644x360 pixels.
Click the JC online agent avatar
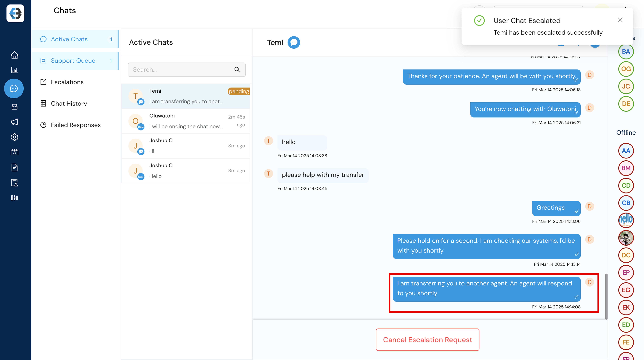(626, 86)
